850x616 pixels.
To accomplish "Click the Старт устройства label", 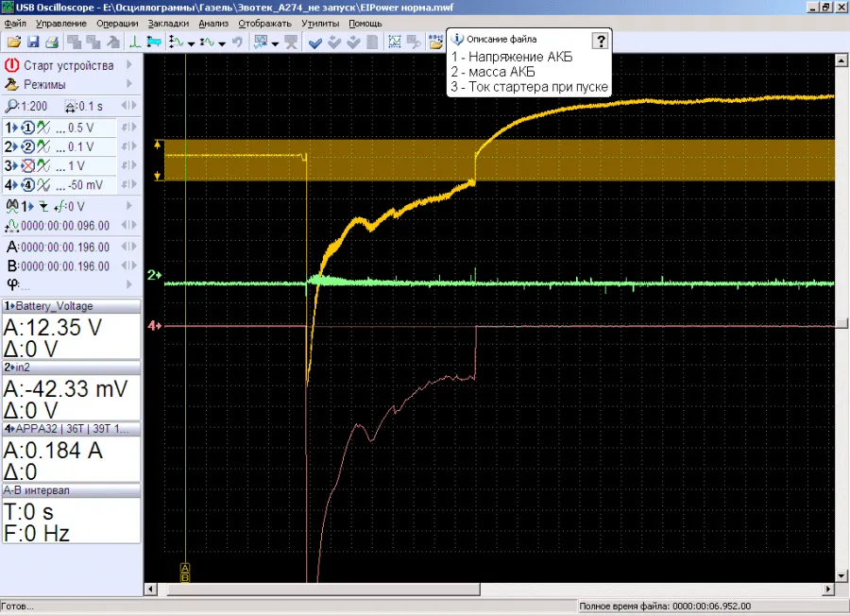I will coord(69,65).
